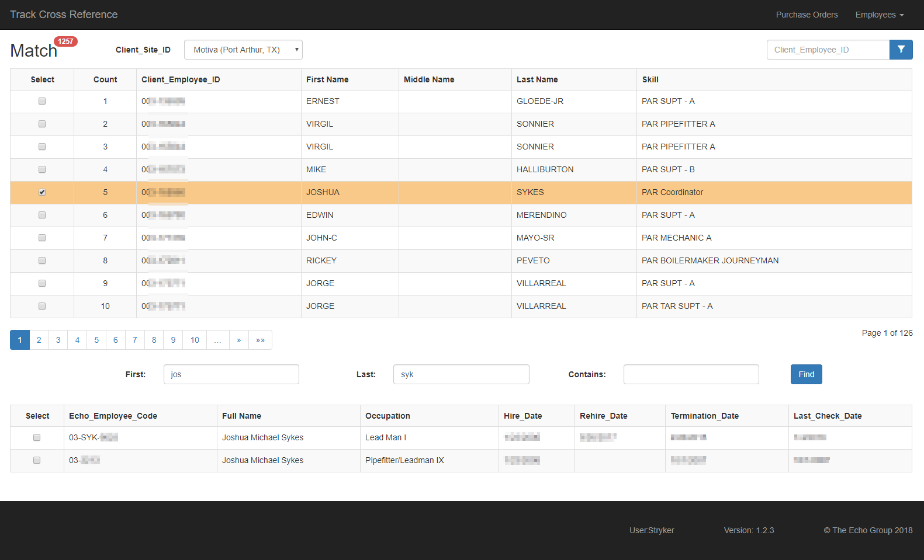
Task: Switch to page 10 of results
Action: pos(195,340)
